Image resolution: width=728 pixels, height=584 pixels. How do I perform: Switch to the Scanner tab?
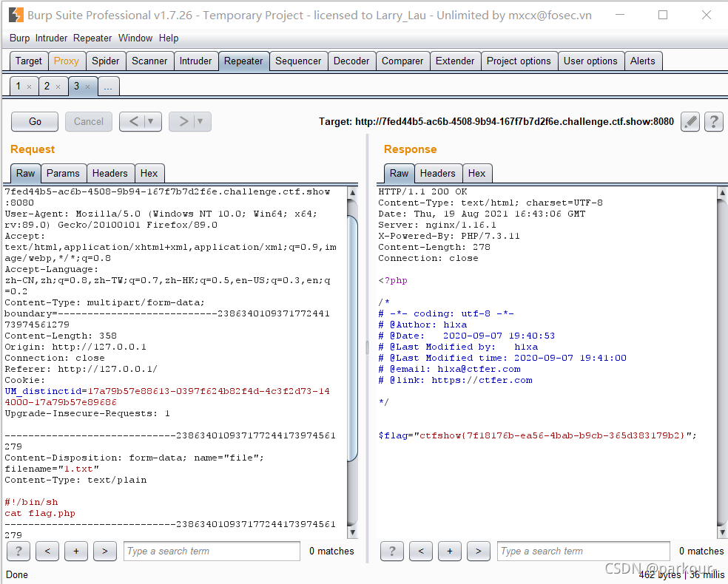point(149,61)
